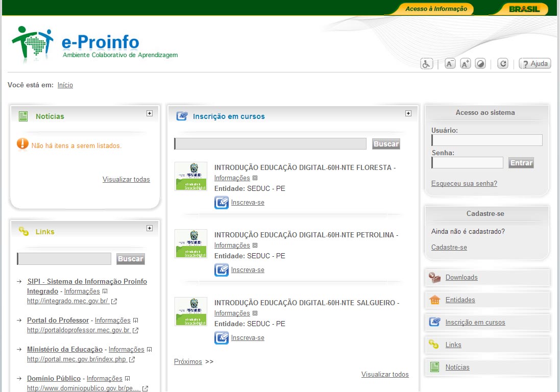Click the Downloads box icon
The height and width of the screenshot is (392, 560).
[434, 278]
